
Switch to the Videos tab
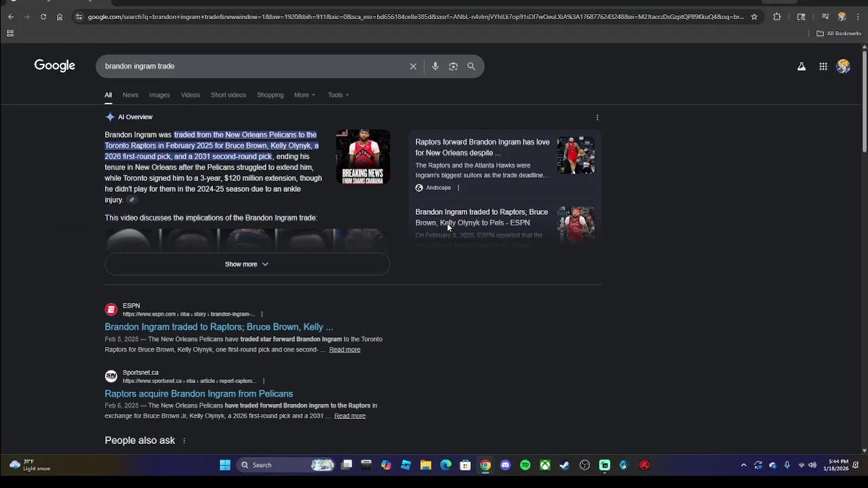[x=191, y=95]
